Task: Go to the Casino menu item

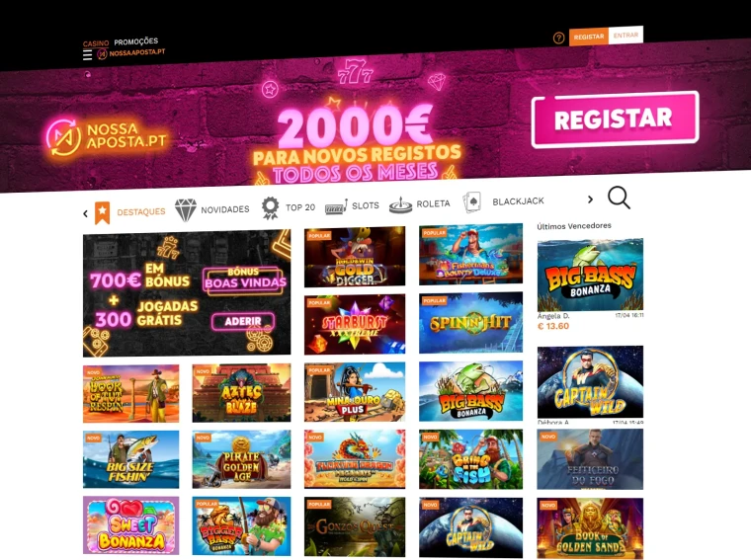Action: coord(96,43)
